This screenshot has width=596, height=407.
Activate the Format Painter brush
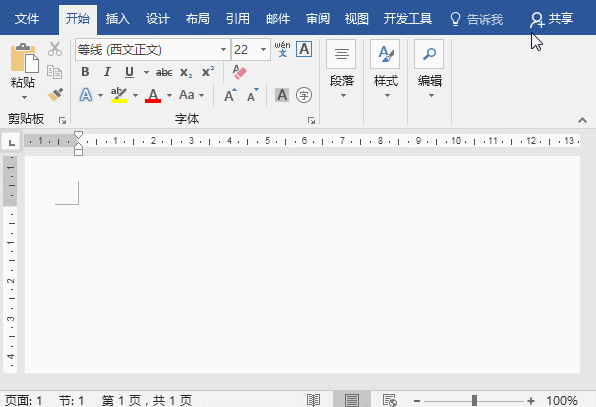(x=55, y=95)
